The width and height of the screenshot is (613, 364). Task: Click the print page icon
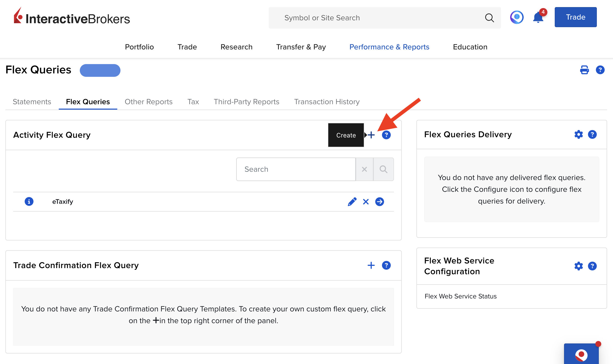[x=584, y=70]
